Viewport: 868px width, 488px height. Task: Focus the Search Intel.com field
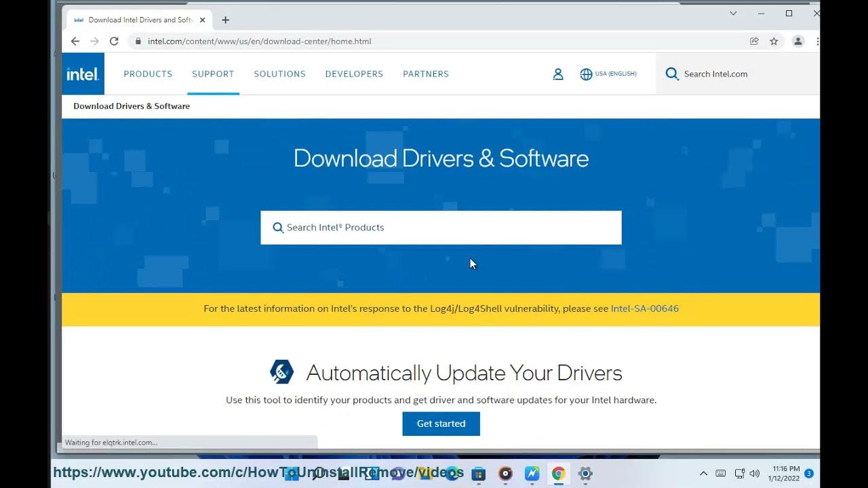(738, 74)
